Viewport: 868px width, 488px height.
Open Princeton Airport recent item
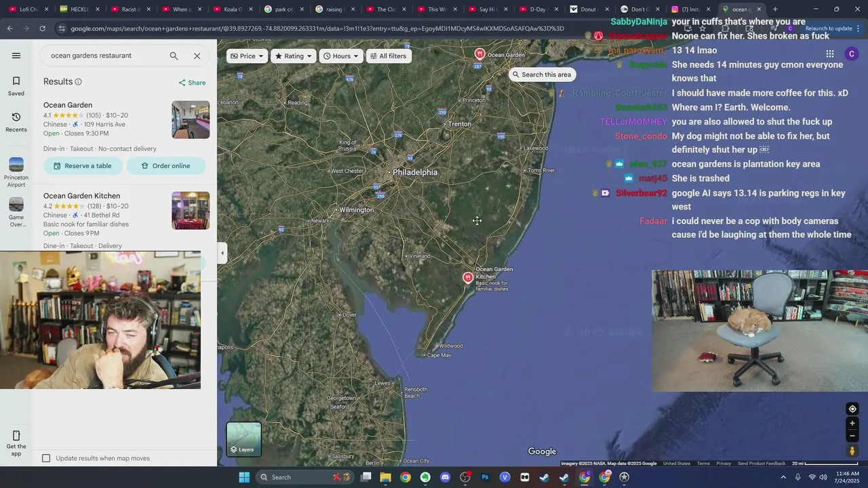[x=16, y=172]
